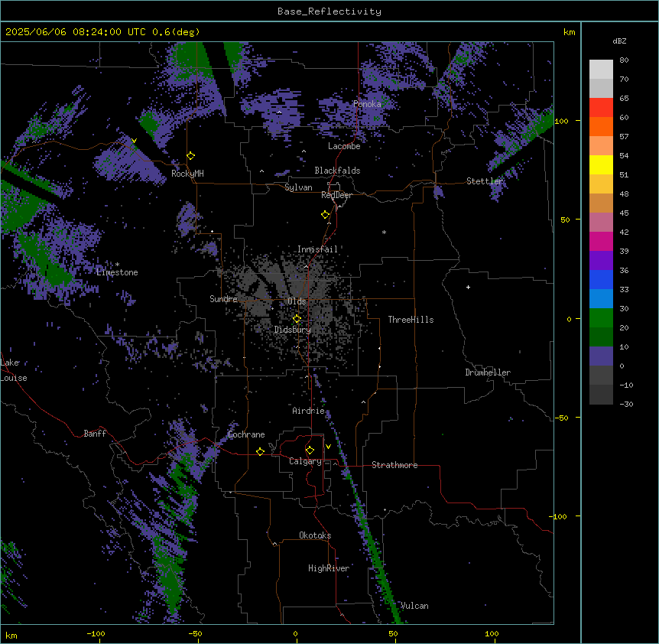Image resolution: width=659 pixels, height=644 pixels.
Task: Click the ThreeHills label
Action: point(411,320)
